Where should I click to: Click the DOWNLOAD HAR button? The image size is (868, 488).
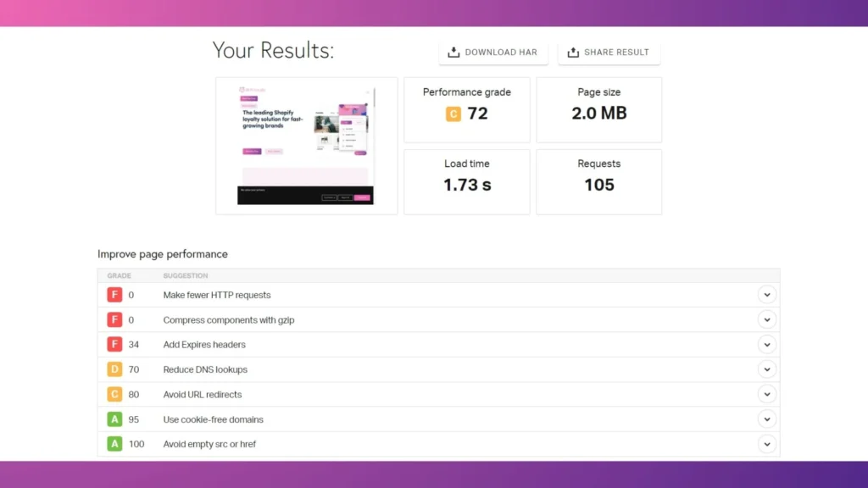pyautogui.click(x=493, y=52)
